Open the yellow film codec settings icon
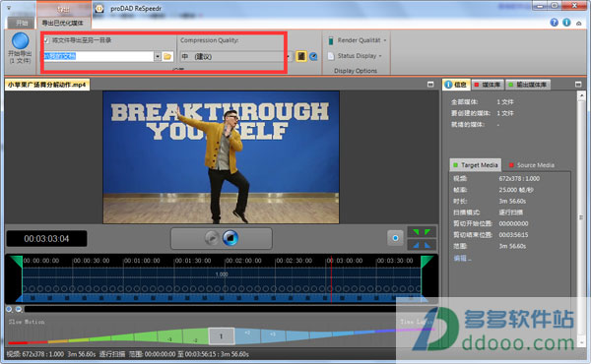591x364 pixels. [x=300, y=56]
